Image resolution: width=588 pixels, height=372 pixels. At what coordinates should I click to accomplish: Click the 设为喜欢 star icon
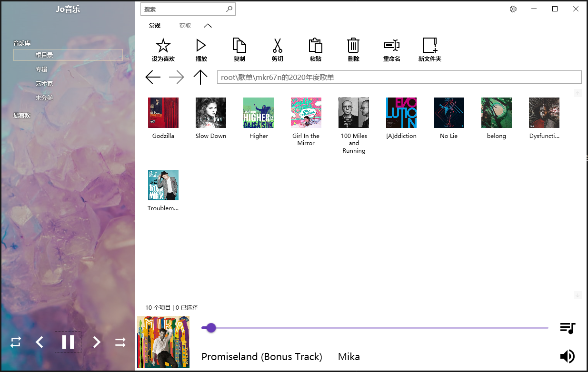[x=163, y=46]
